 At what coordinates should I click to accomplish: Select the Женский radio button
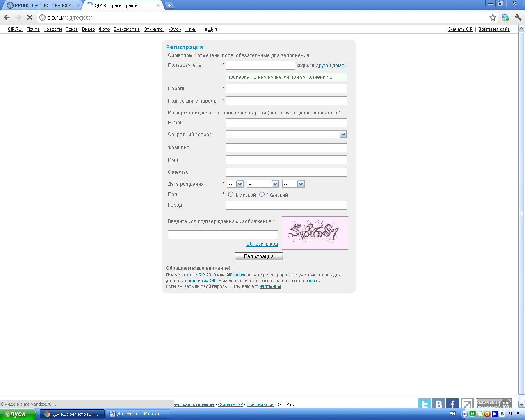(x=262, y=194)
